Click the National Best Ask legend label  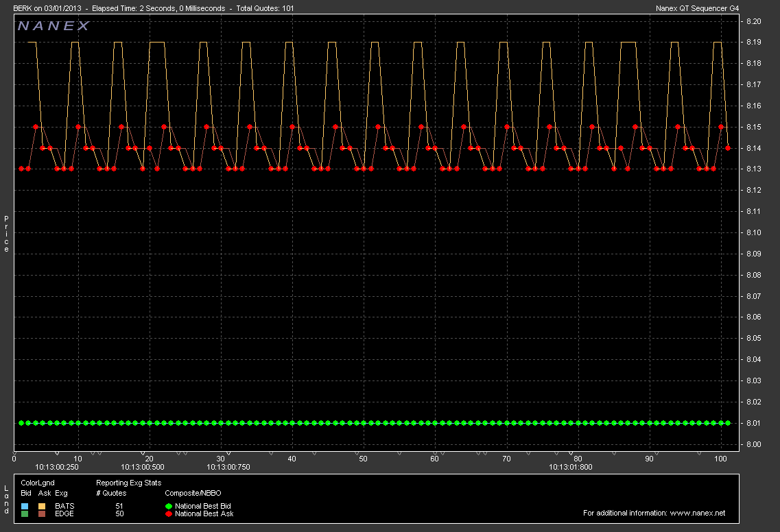click(204, 513)
